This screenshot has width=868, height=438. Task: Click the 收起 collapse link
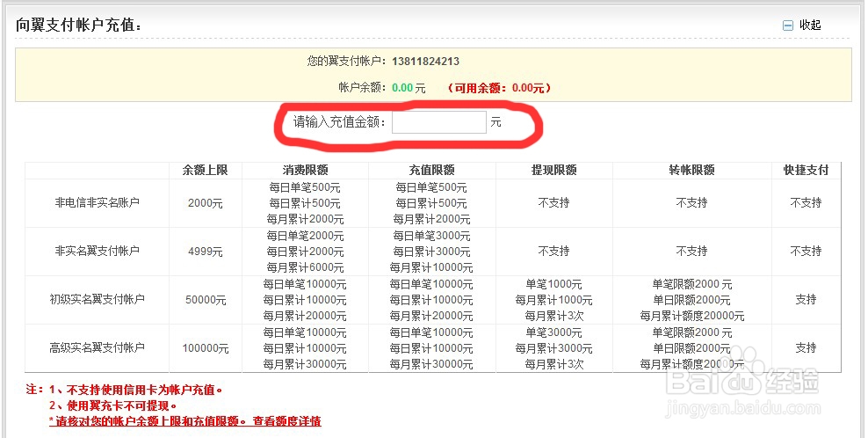click(810, 25)
